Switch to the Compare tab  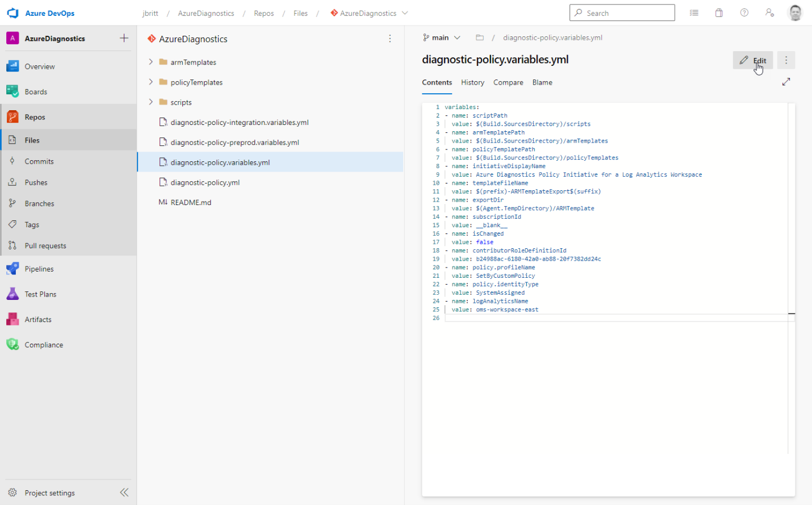point(508,82)
